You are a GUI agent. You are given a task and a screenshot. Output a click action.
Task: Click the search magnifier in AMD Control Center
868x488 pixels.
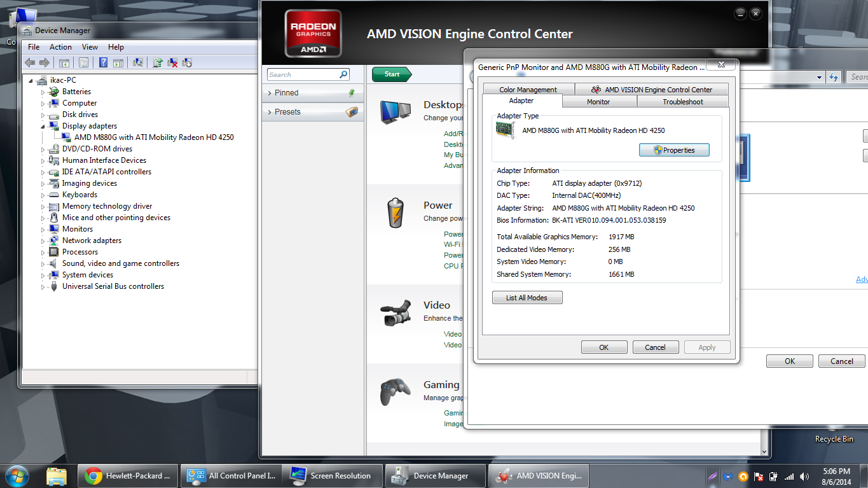click(x=343, y=74)
